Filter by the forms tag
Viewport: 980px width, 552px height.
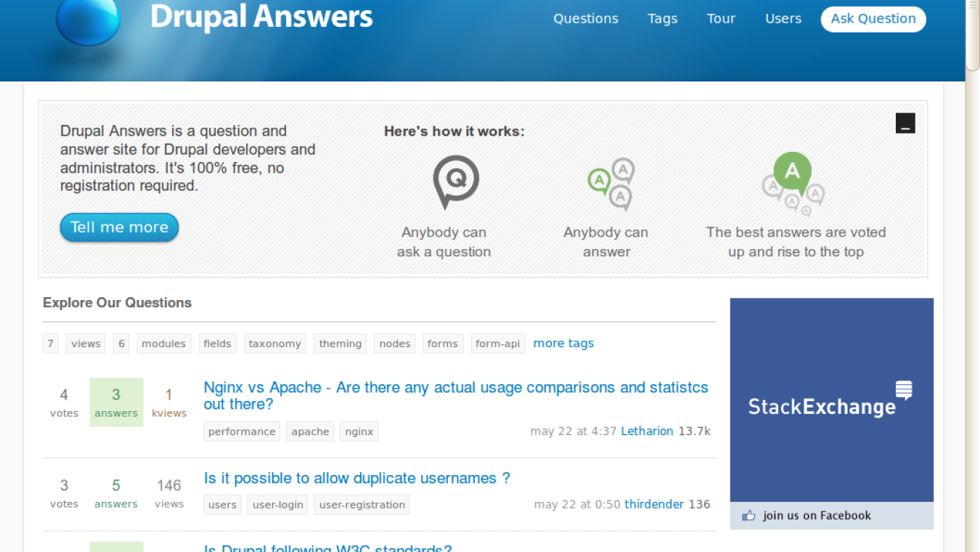pyautogui.click(x=443, y=344)
